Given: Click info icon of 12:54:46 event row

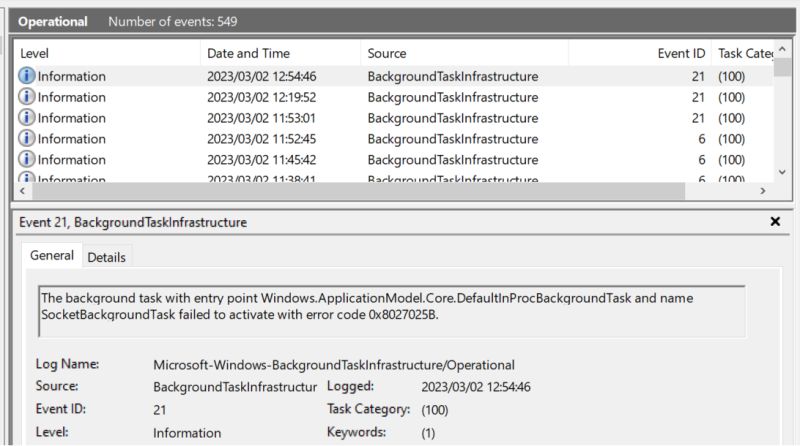Looking at the screenshot, I should tap(27, 76).
